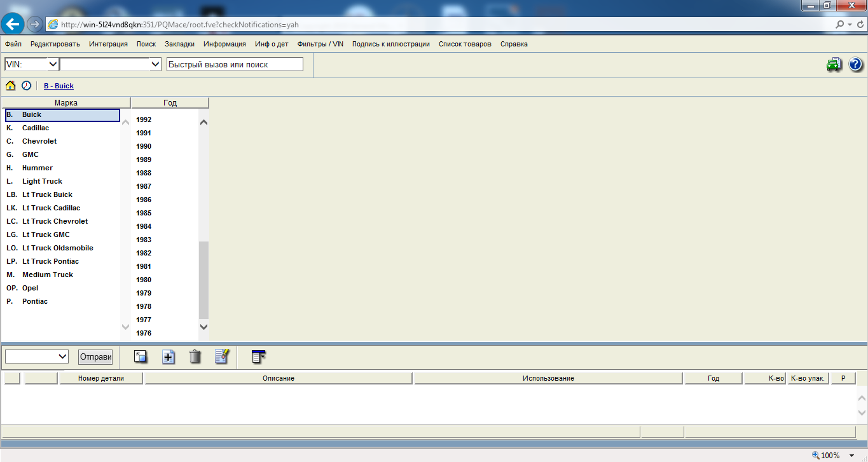Click the zoom magnifier icon in status bar
Viewport: 868px width, 462px height.
816,455
